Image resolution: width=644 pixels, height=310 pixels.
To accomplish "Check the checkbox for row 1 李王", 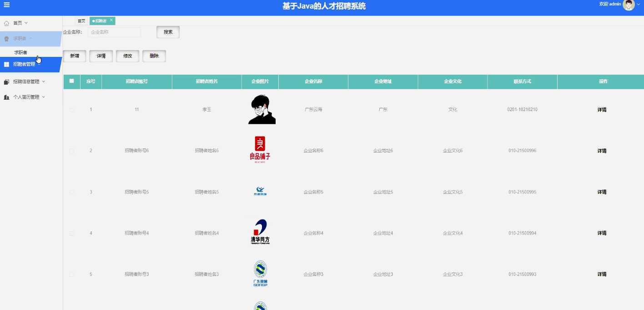I will (72, 110).
